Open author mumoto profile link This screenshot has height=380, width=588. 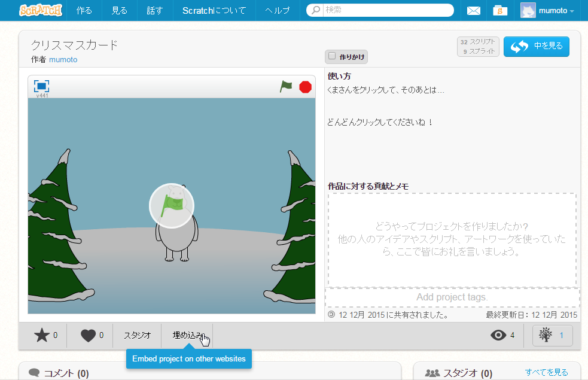click(x=63, y=60)
